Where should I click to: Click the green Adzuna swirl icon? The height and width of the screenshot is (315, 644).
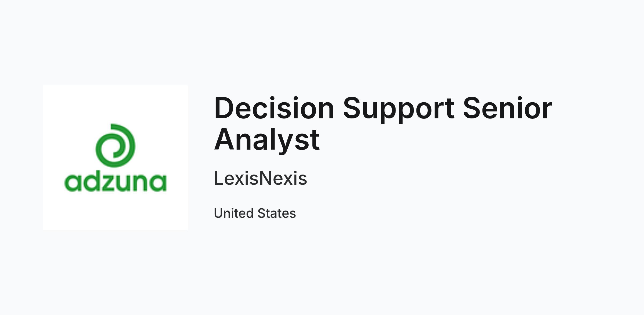[115, 145]
